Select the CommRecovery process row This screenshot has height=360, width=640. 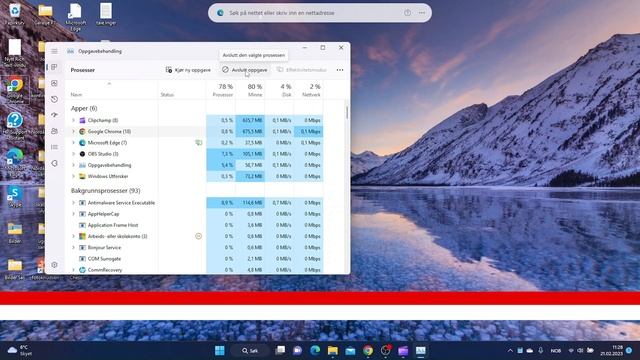click(194, 270)
